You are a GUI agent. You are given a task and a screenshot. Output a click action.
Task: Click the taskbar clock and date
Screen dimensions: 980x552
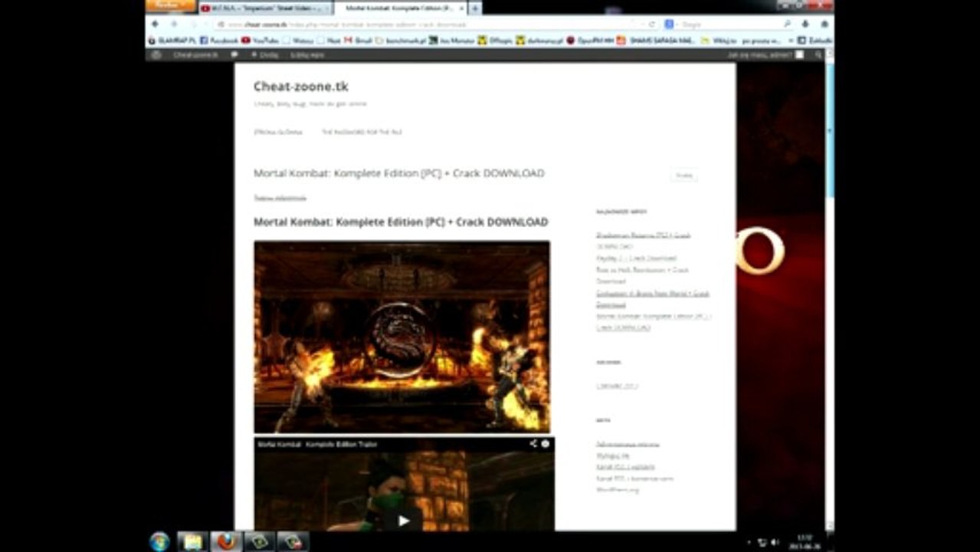click(804, 541)
